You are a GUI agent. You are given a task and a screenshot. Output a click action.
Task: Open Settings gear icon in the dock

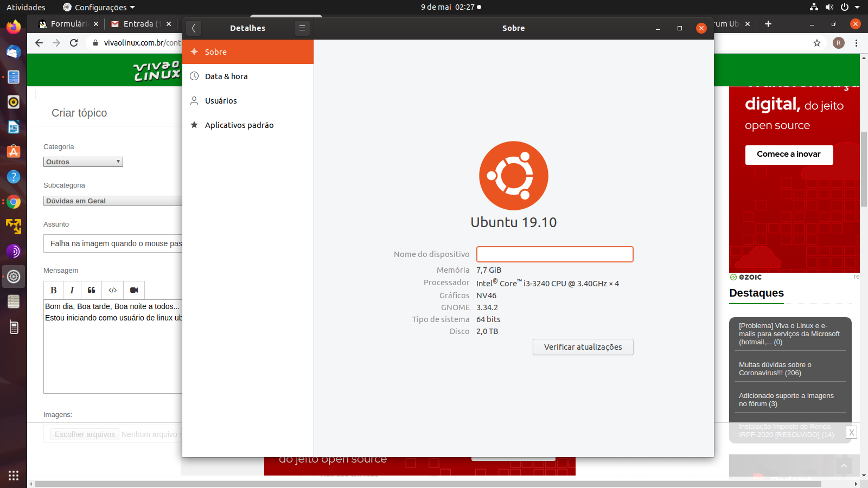(14, 277)
